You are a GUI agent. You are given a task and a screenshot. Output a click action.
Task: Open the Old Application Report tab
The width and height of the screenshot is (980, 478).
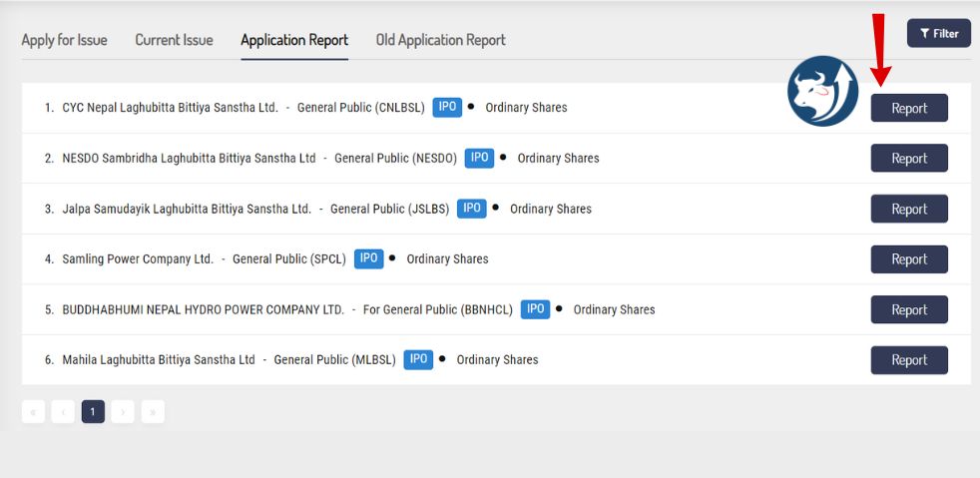(441, 40)
